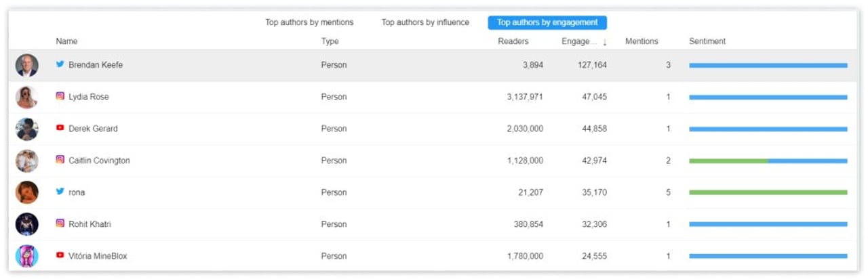Click Lydia Rose's Instagram icon
Screen dimensions: 868x279
coord(60,96)
